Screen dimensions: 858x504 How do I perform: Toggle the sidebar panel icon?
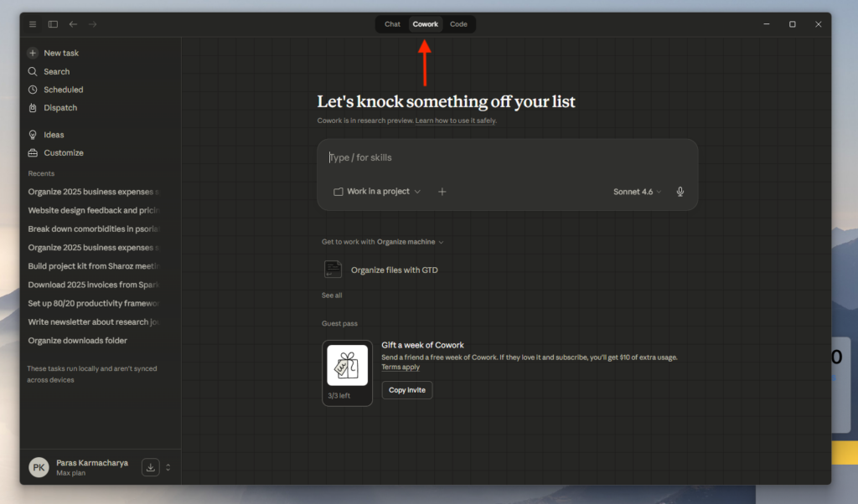[53, 24]
